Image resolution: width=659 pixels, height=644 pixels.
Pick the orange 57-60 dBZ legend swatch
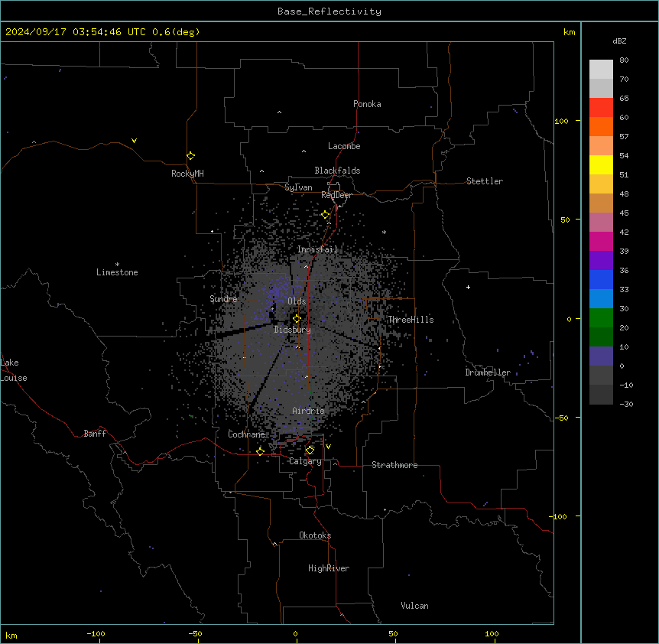point(601,126)
